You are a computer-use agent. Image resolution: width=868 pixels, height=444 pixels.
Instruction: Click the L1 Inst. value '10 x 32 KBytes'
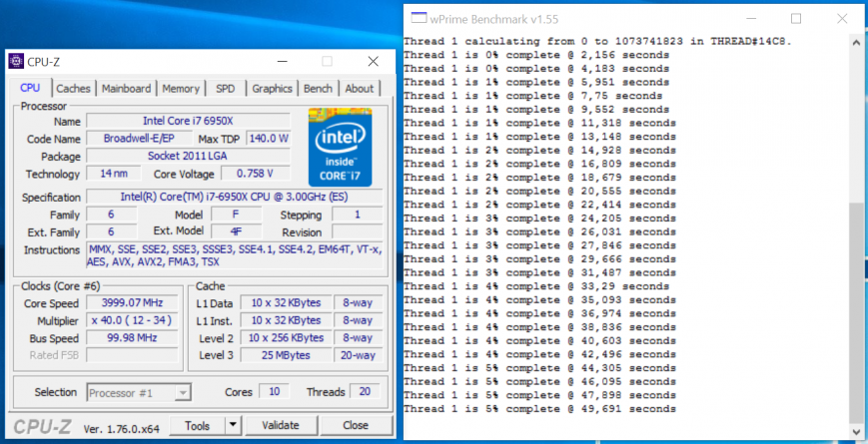[x=286, y=320]
